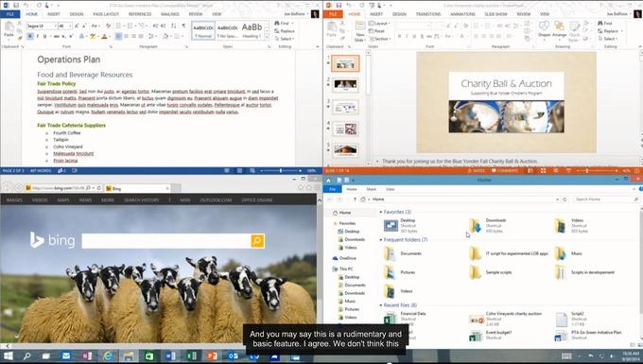
Task: Open PowerPoint Section dropdown
Action: click(x=379, y=39)
